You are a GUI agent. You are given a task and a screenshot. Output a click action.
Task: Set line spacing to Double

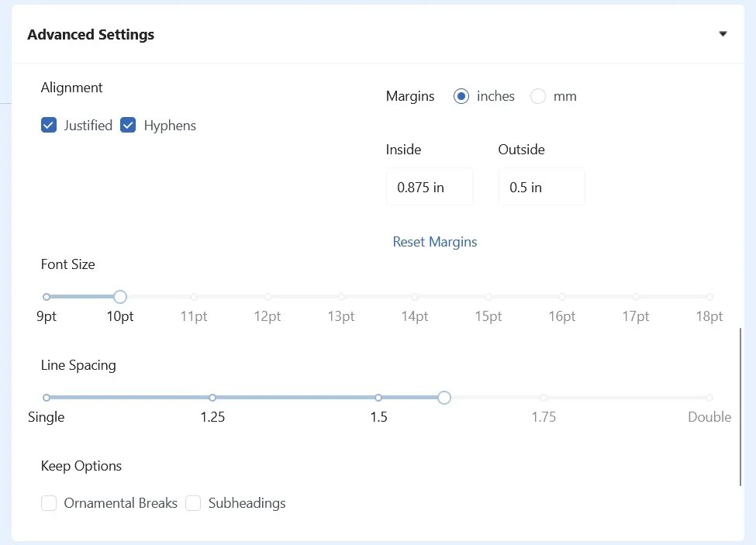709,398
